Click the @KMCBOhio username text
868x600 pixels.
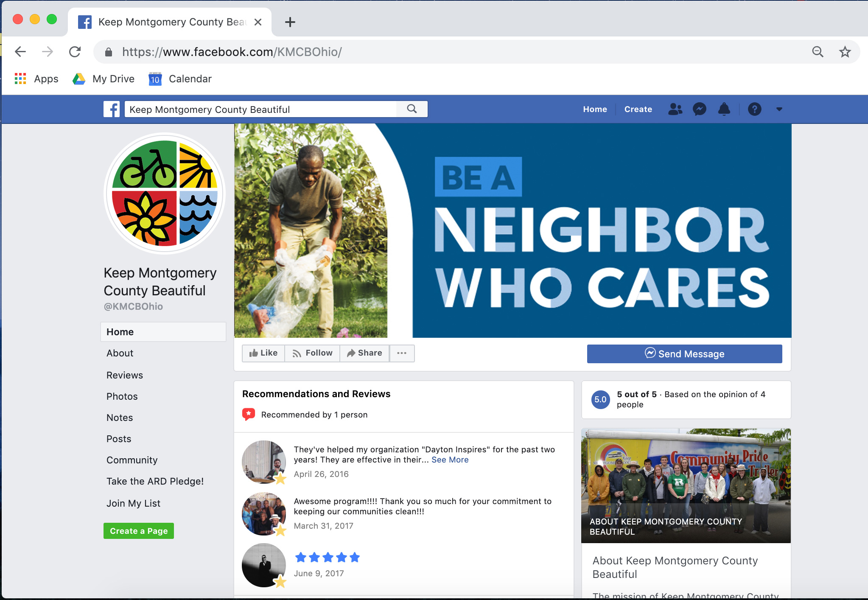coord(133,306)
